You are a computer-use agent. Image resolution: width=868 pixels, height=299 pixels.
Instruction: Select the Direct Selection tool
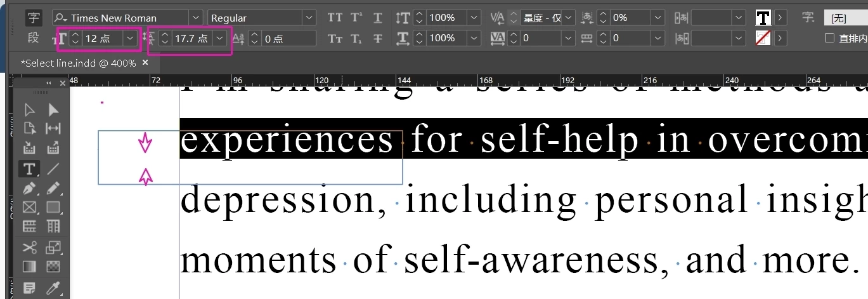(53, 110)
